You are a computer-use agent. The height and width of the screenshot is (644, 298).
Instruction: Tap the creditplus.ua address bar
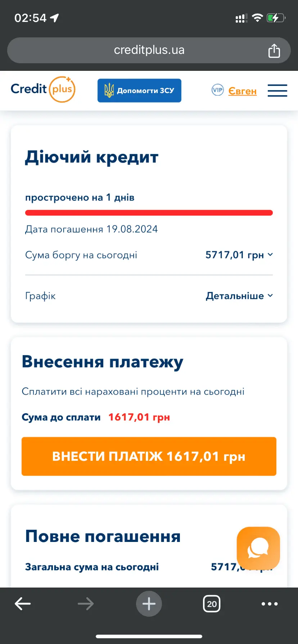coord(149,50)
